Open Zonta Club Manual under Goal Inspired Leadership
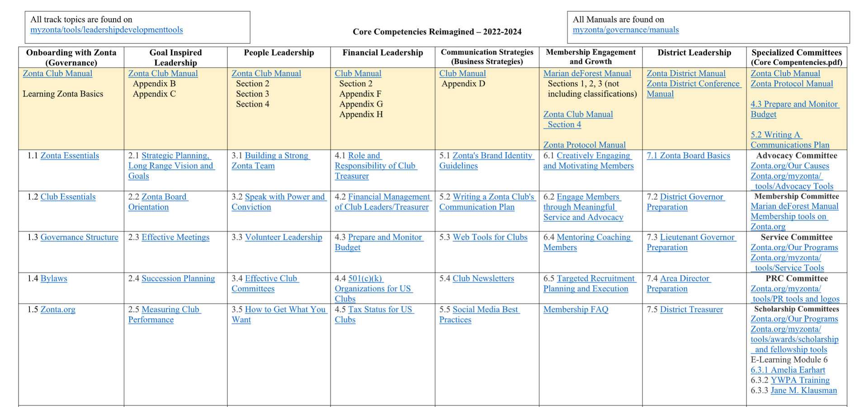The width and height of the screenshot is (868, 407). [x=163, y=74]
